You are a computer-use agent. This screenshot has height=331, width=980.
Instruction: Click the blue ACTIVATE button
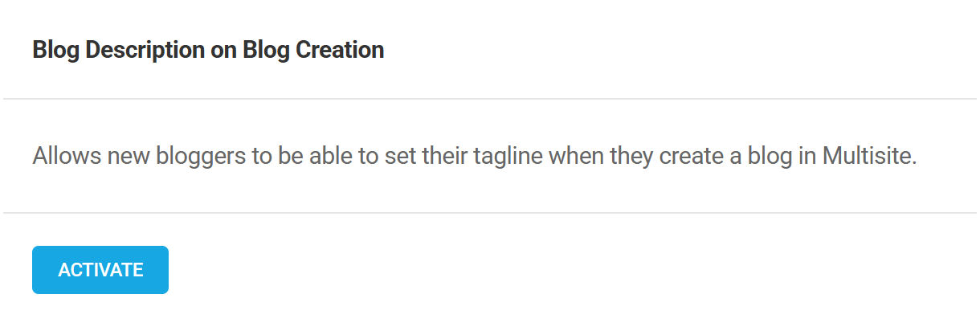[x=100, y=270]
